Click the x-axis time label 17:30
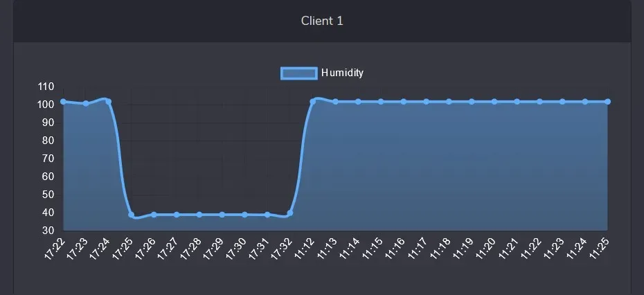 coord(236,248)
